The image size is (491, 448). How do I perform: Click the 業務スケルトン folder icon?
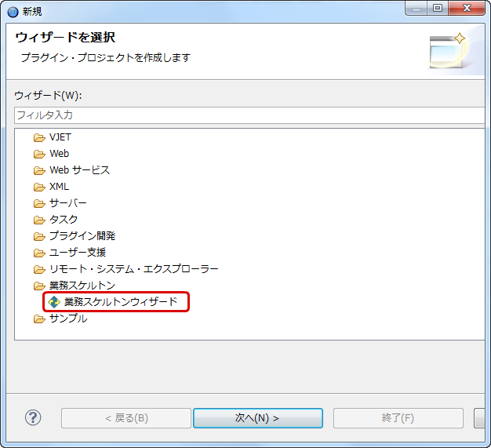coord(39,286)
